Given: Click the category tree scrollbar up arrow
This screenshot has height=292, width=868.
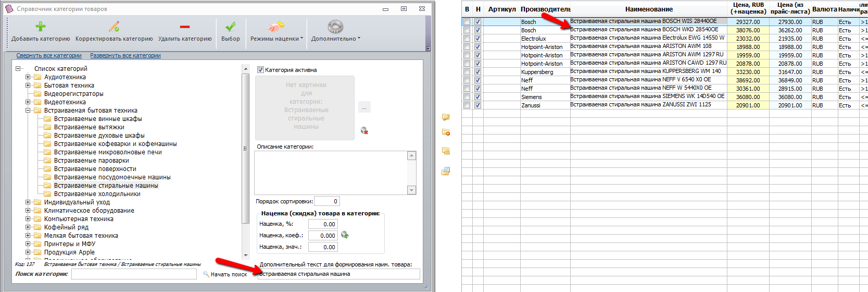Looking at the screenshot, I should (246, 68).
